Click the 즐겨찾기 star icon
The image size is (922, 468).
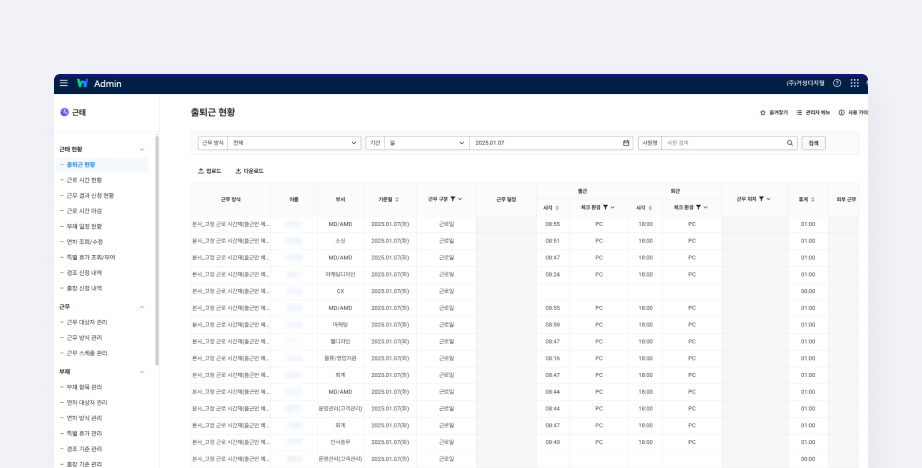(763, 113)
